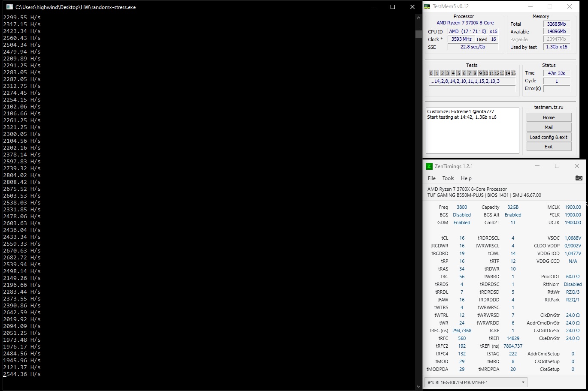This screenshot has width=588, height=391.
Task: Click the Used by test value 1.3Gb x16
Action: tap(557, 47)
